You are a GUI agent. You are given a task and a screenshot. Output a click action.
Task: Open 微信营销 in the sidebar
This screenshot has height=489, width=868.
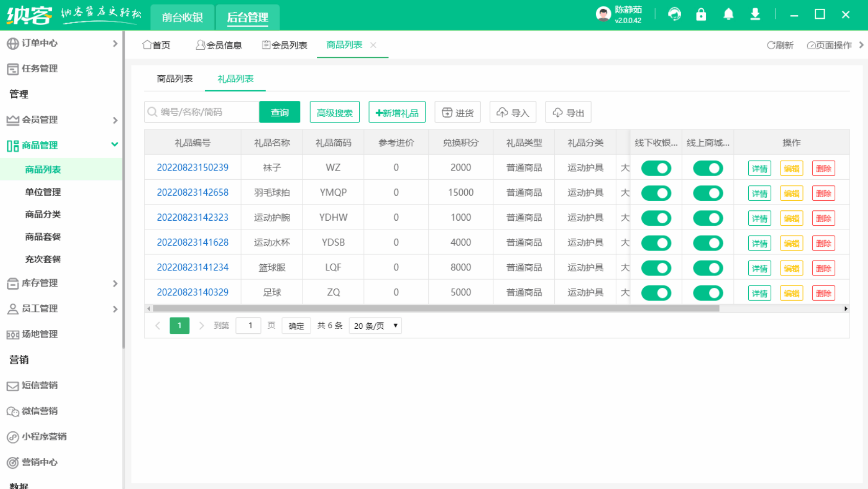[41, 411]
